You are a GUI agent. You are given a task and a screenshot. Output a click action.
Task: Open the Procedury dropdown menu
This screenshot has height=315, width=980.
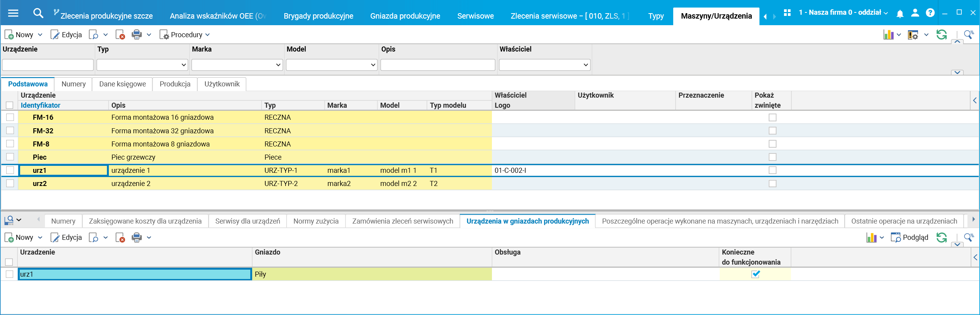(x=185, y=35)
